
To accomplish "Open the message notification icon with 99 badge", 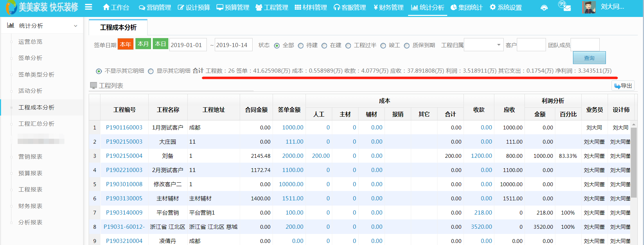I will [x=565, y=7].
